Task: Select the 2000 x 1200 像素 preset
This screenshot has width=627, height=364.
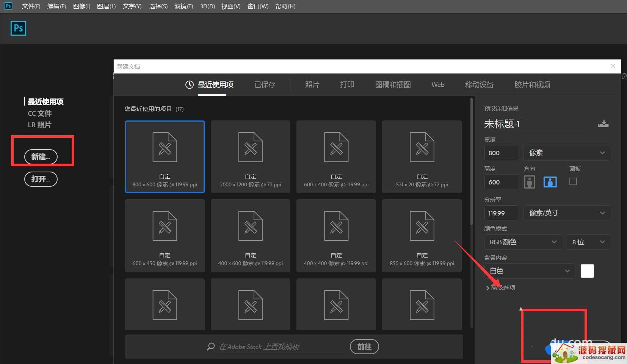Action: coord(251,157)
